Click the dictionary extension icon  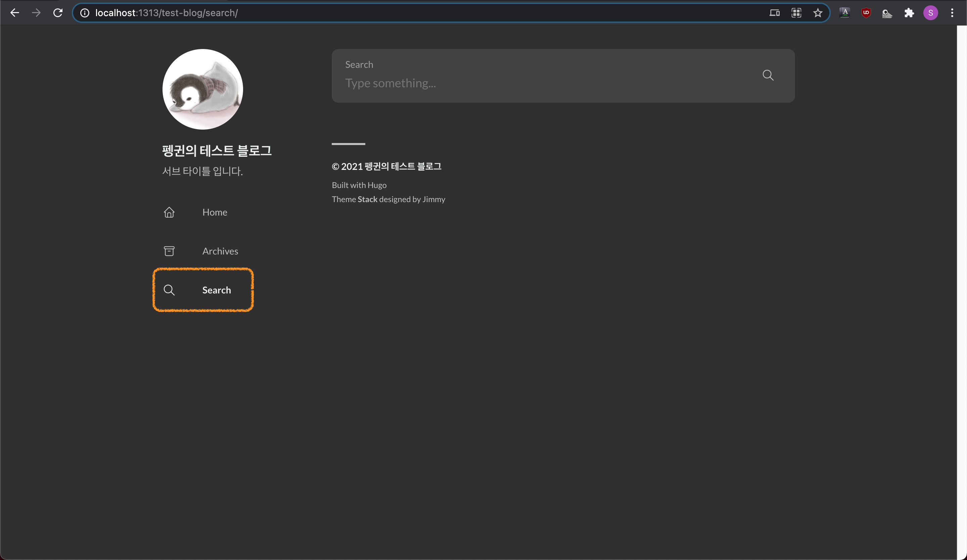(844, 13)
